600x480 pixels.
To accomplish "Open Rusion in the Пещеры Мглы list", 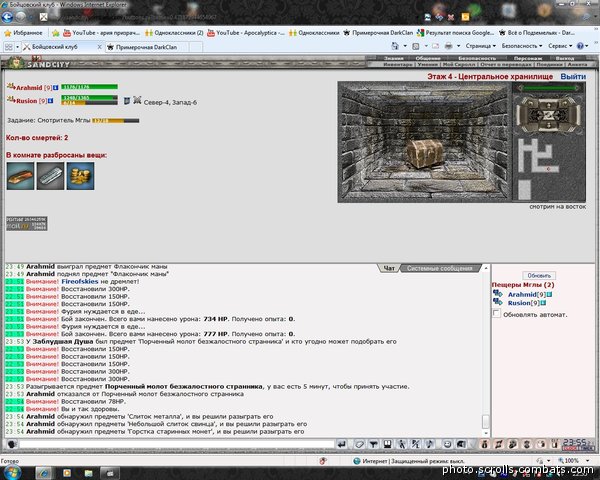I will click(519, 303).
